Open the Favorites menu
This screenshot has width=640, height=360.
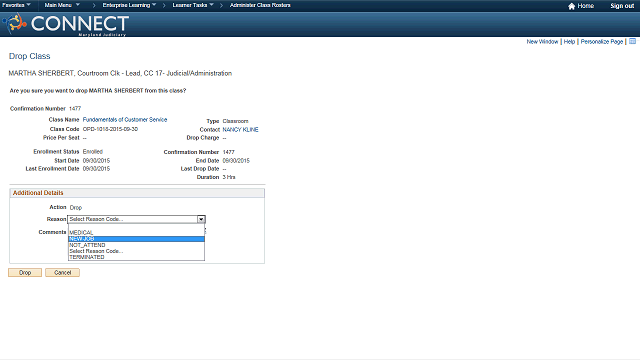click(16, 5)
